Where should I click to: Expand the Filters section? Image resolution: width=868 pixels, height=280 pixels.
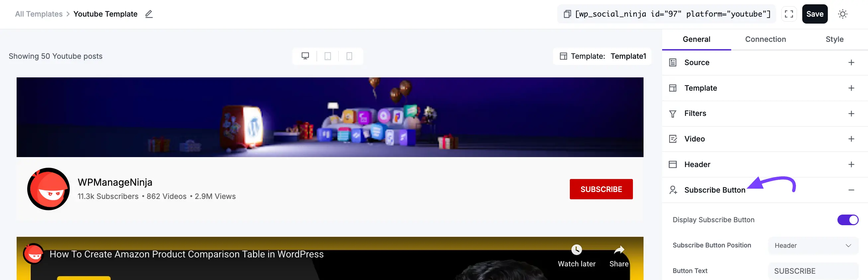click(851, 114)
